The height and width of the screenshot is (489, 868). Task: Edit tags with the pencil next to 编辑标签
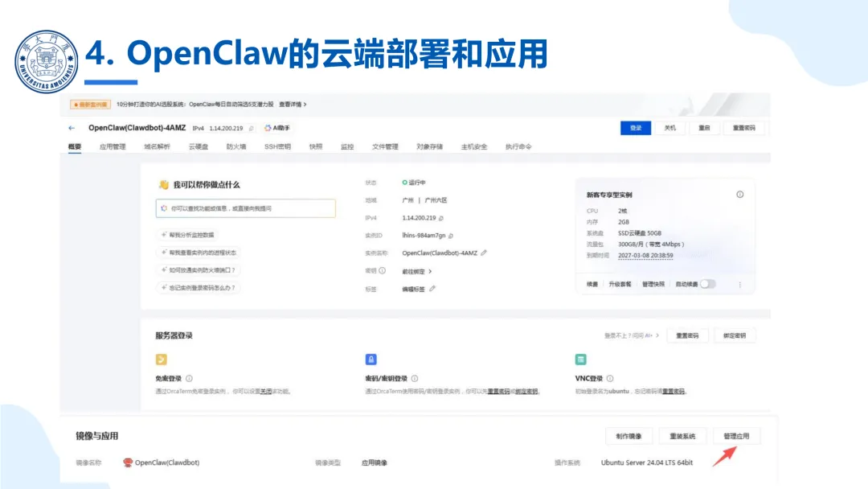click(432, 289)
